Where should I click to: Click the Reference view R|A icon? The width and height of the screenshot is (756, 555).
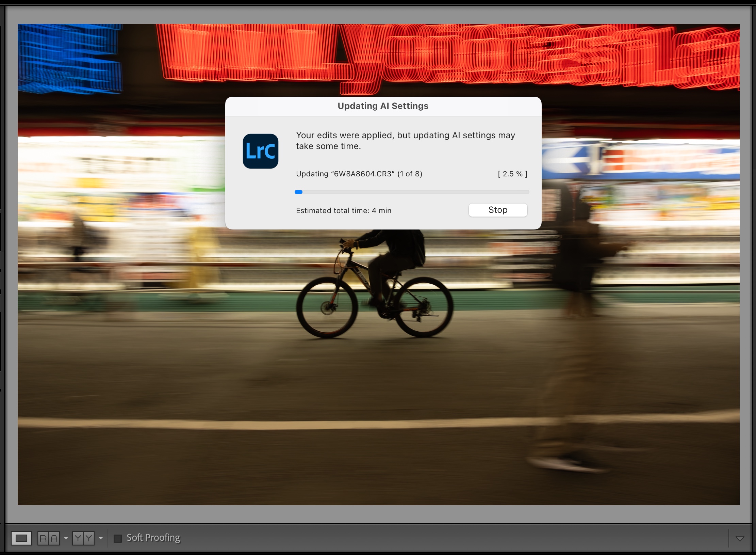click(48, 538)
